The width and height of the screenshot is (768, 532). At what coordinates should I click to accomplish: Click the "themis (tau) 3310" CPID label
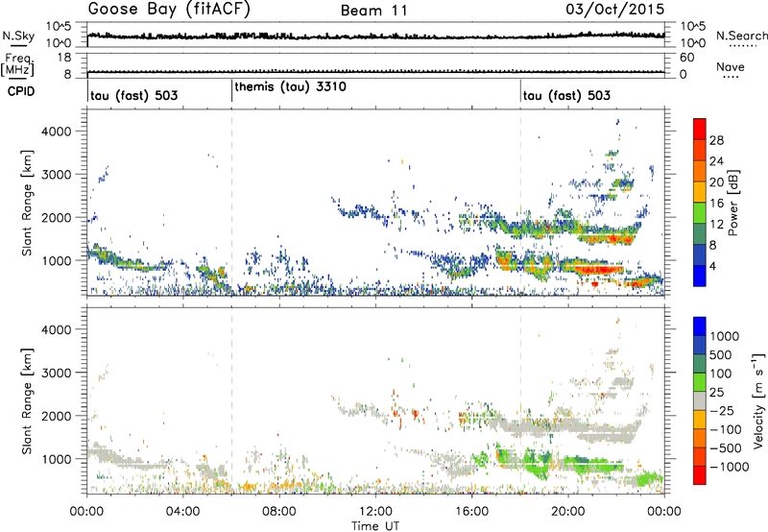click(x=291, y=87)
